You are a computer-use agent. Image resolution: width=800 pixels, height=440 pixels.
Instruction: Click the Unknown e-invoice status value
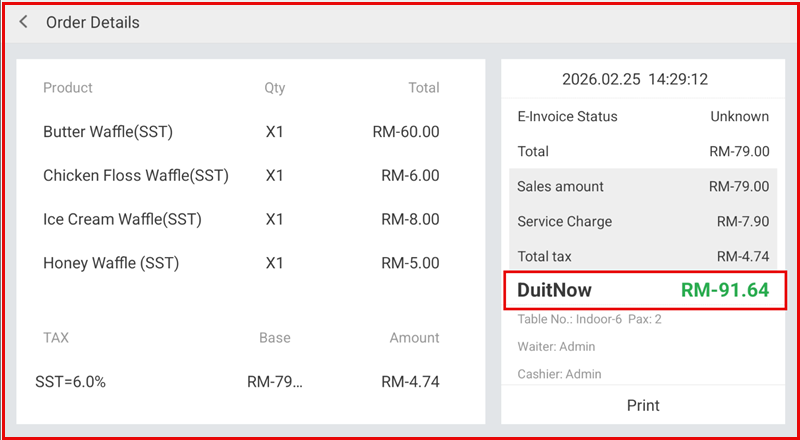pos(739,117)
